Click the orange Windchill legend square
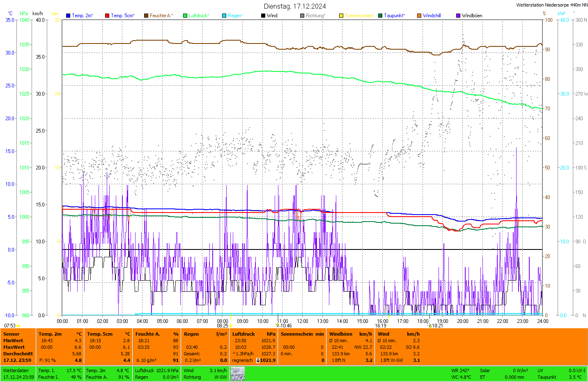This screenshot has width=588, height=382. 419,16
